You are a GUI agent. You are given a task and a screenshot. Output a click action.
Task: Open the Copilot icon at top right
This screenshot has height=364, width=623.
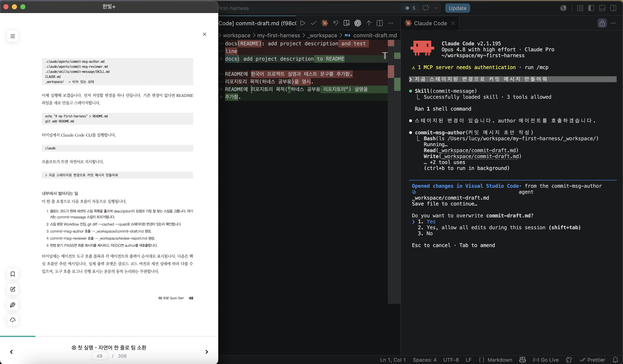pyautogui.click(x=563, y=8)
